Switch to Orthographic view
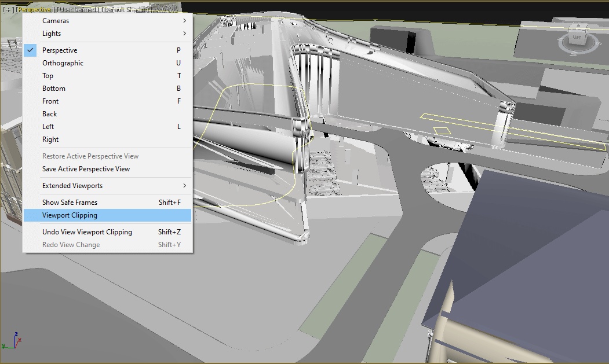Viewport: 609px width, 364px height. coord(63,63)
